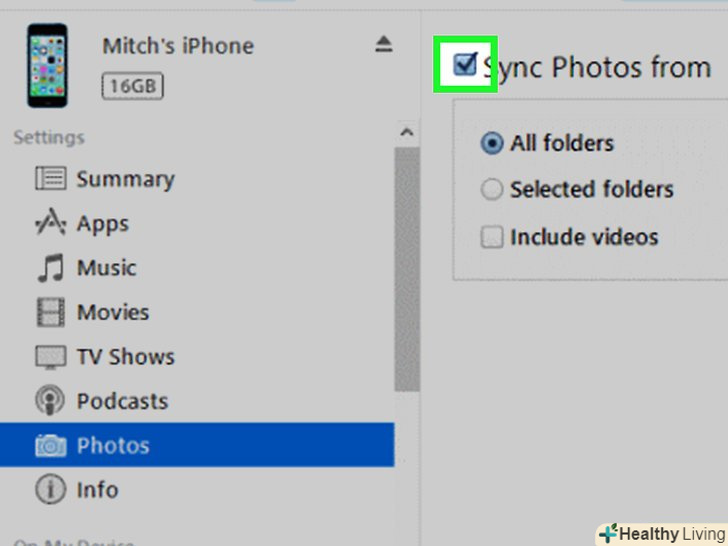Open the Info section
This screenshot has width=728, height=546.
[197, 489]
